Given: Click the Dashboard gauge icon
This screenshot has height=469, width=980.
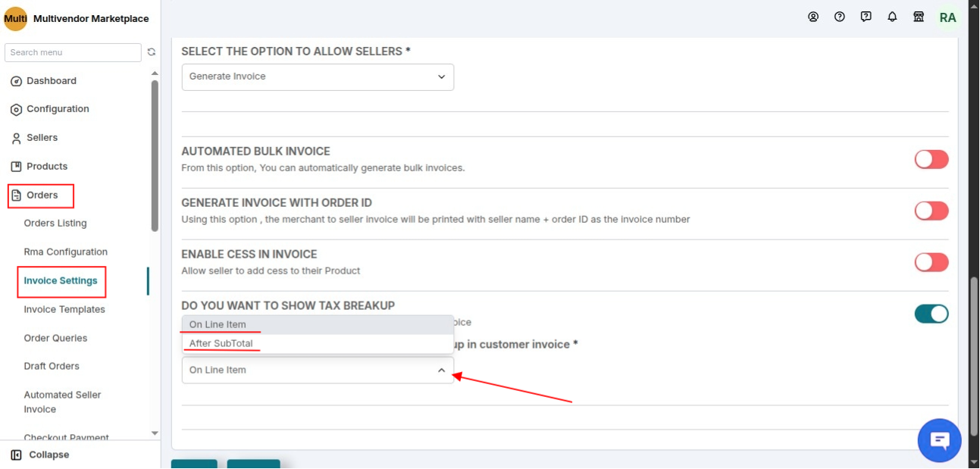Looking at the screenshot, I should (16, 81).
